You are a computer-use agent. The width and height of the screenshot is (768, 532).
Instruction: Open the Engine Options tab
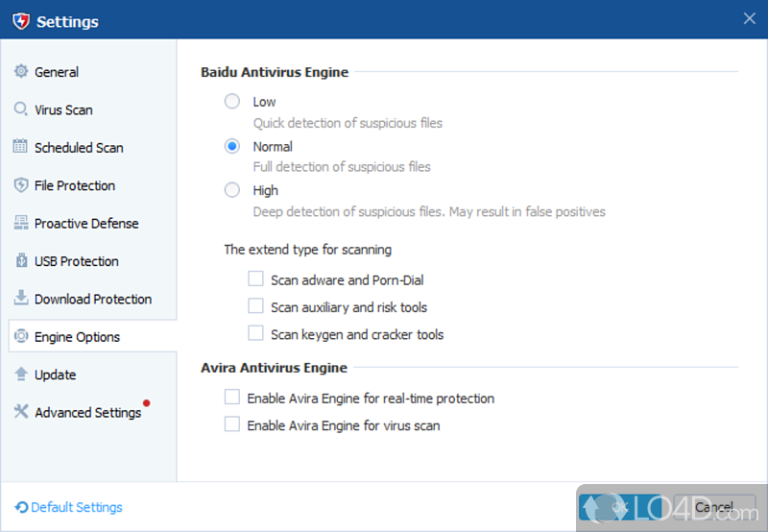[x=77, y=337]
